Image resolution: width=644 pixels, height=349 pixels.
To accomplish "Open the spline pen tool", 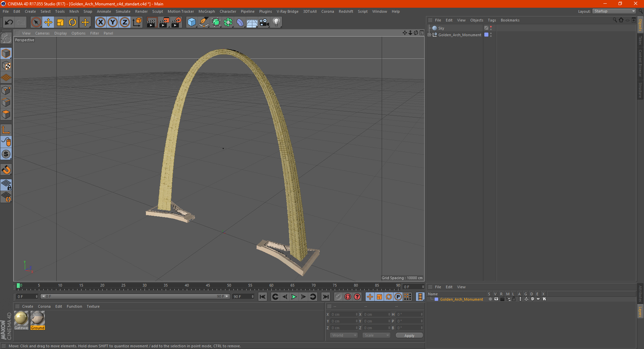I will [x=204, y=22].
